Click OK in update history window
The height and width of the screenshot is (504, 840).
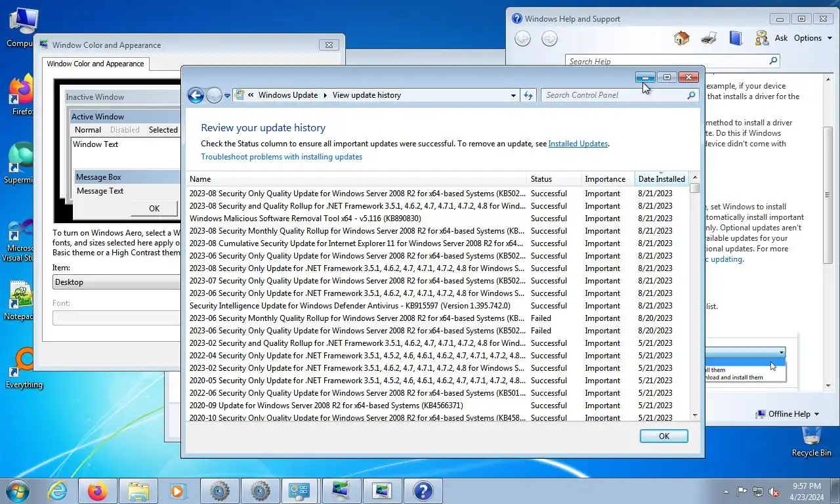coord(664,436)
